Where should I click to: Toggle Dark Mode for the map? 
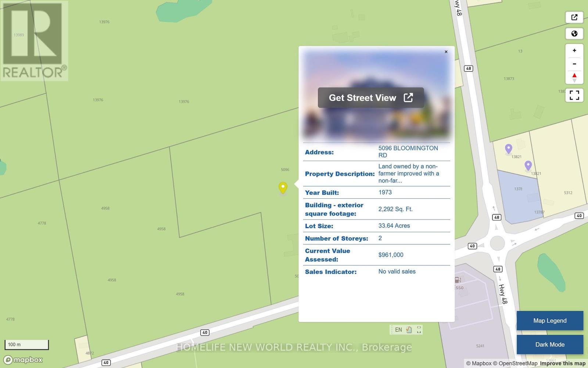pyautogui.click(x=549, y=344)
